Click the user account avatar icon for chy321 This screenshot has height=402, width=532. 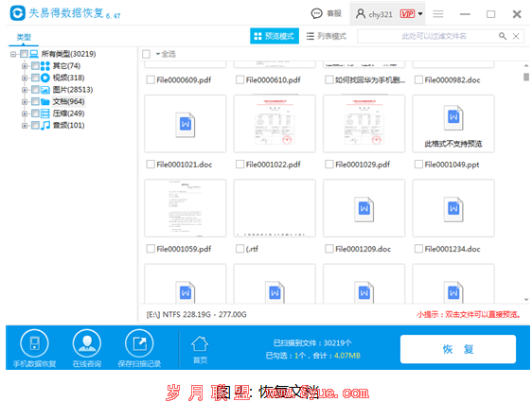click(360, 13)
